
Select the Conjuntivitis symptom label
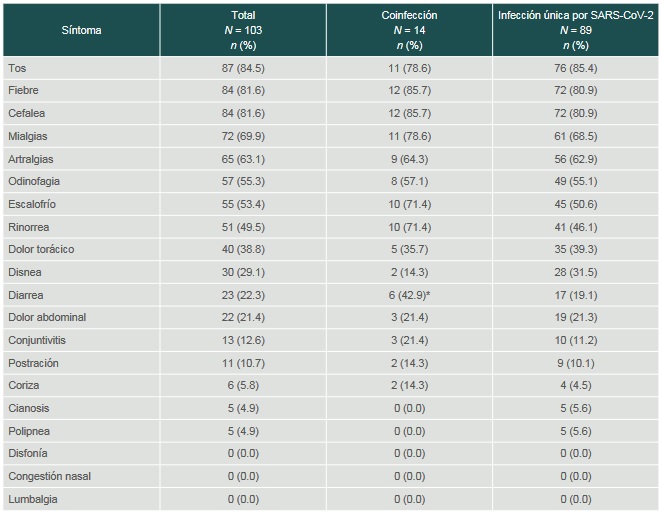click(x=38, y=340)
